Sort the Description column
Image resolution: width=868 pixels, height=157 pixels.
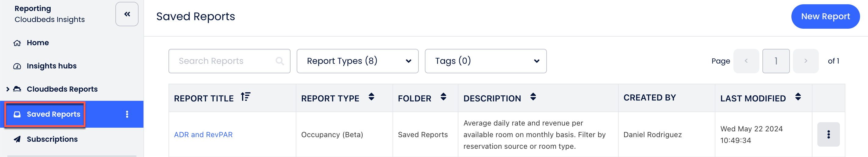533,97
